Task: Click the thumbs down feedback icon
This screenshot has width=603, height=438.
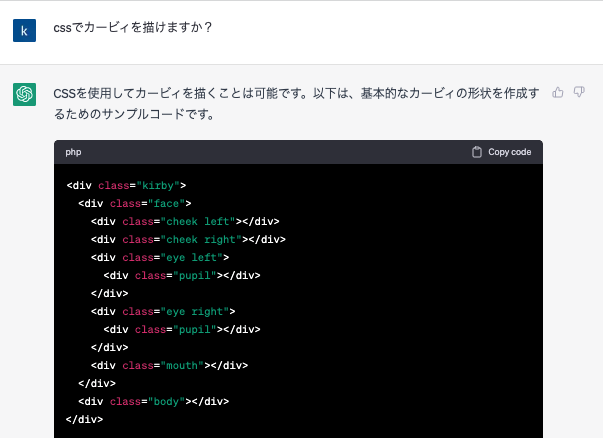Action: [579, 92]
